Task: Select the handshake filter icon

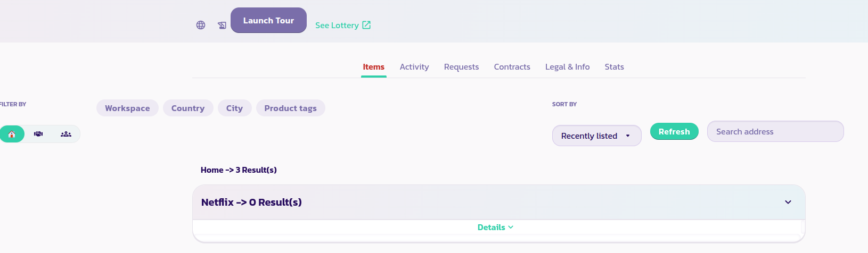Action: [38, 134]
